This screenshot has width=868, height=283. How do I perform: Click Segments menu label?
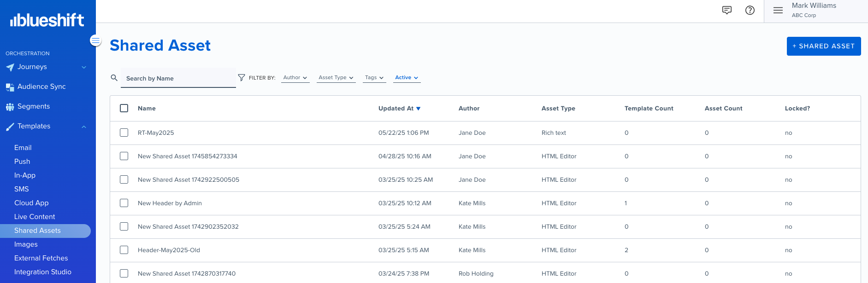pyautogui.click(x=34, y=106)
